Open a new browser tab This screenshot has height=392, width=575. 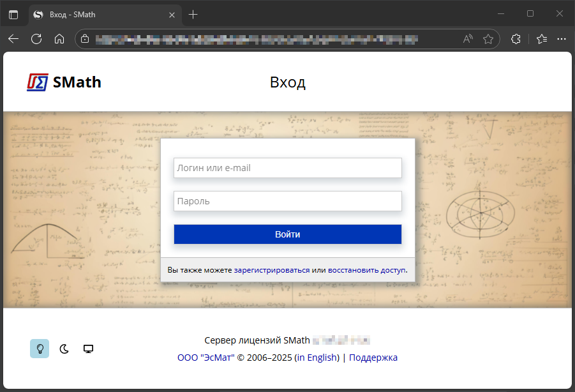(193, 15)
